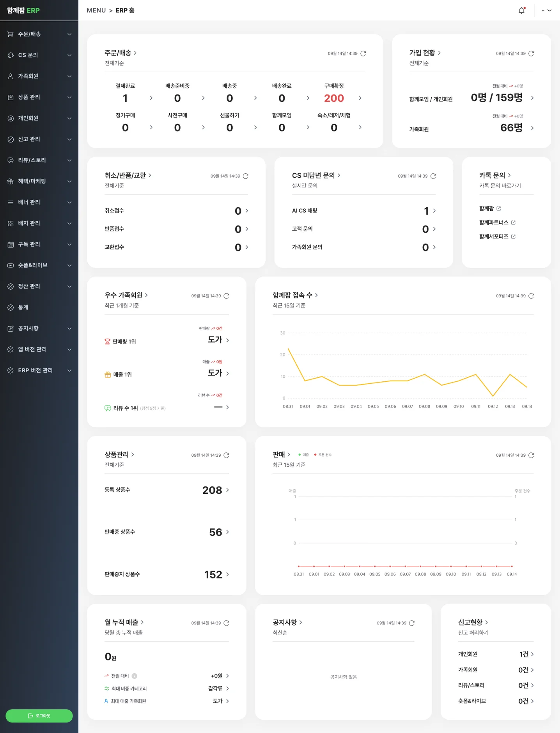The height and width of the screenshot is (733, 560).
Task: Open the 함께팜 접속 수 title link
Action: tap(295, 295)
